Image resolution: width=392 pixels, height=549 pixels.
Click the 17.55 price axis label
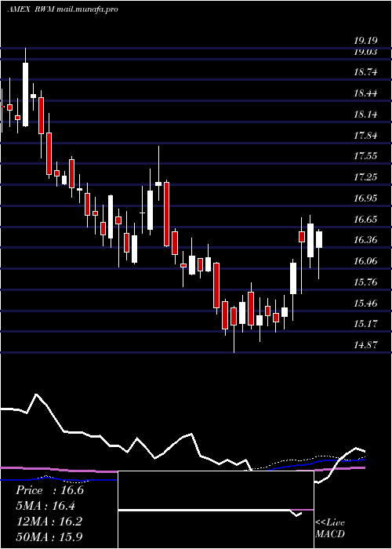(365, 156)
